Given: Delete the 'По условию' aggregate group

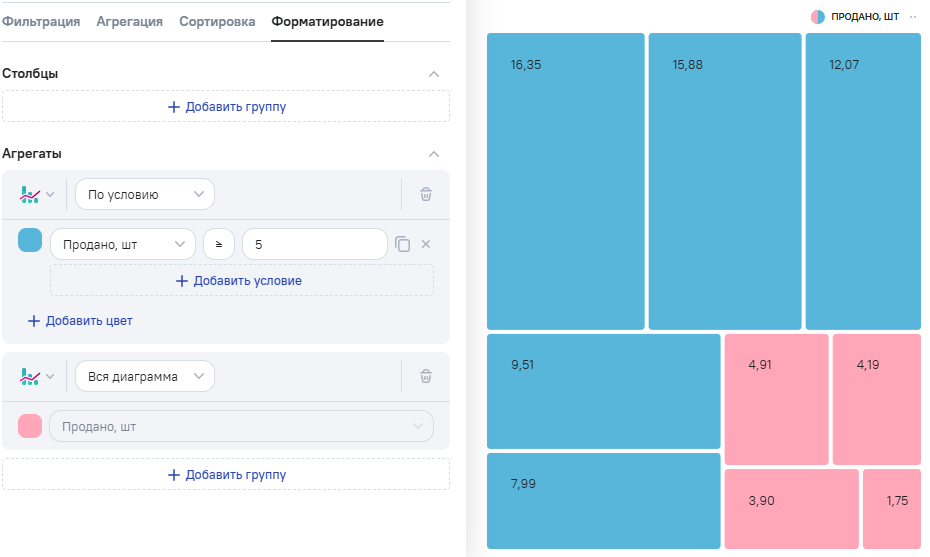Looking at the screenshot, I should click(426, 195).
